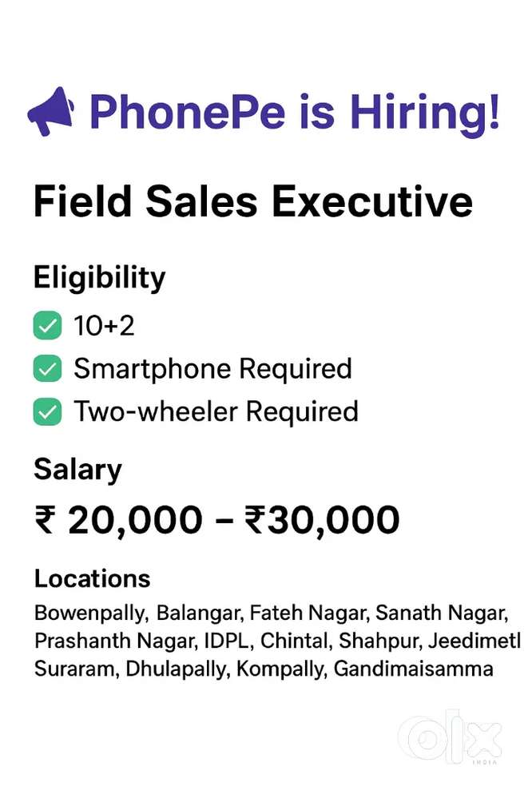This screenshot has height=798, width=532.
Task: Toggle the Smartphone Required green checkbox
Action: (x=47, y=369)
